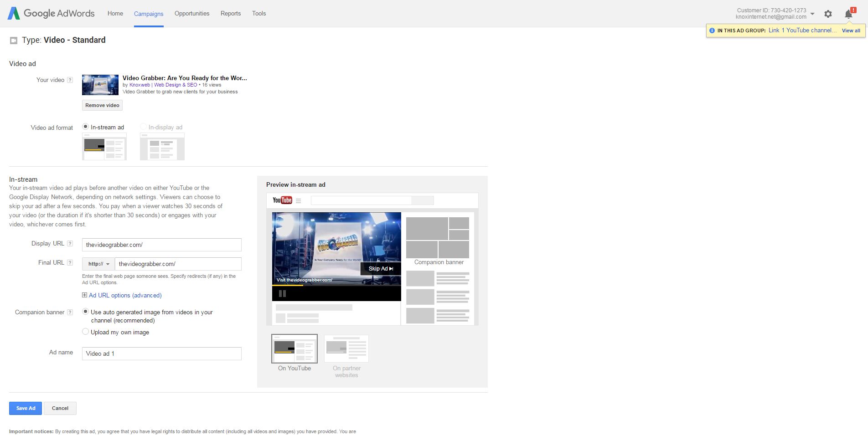Select the In-display ad format thumbnail
Viewport: 868px width, 435px height.
point(162,147)
